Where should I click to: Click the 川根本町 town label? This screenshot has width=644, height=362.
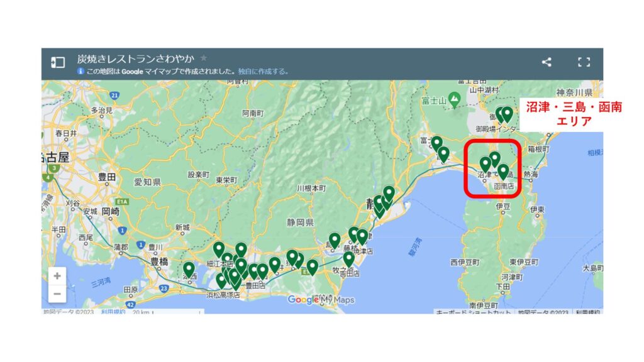click(x=311, y=189)
